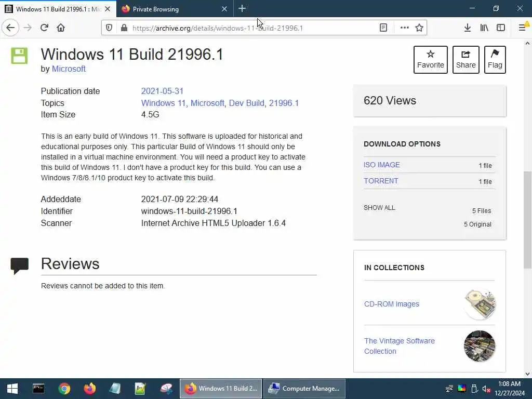Click the identifier 'windows-11-build-21996.1' value

point(189,211)
